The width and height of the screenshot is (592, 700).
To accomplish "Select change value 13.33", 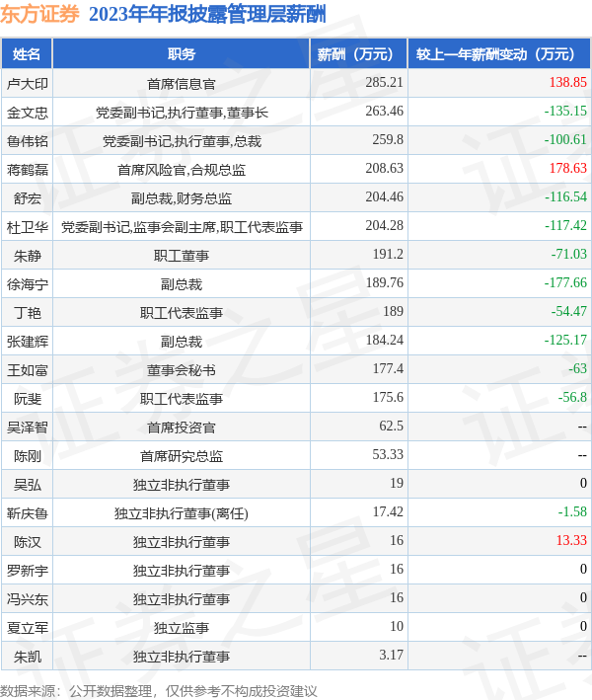I will pyautogui.click(x=571, y=541).
